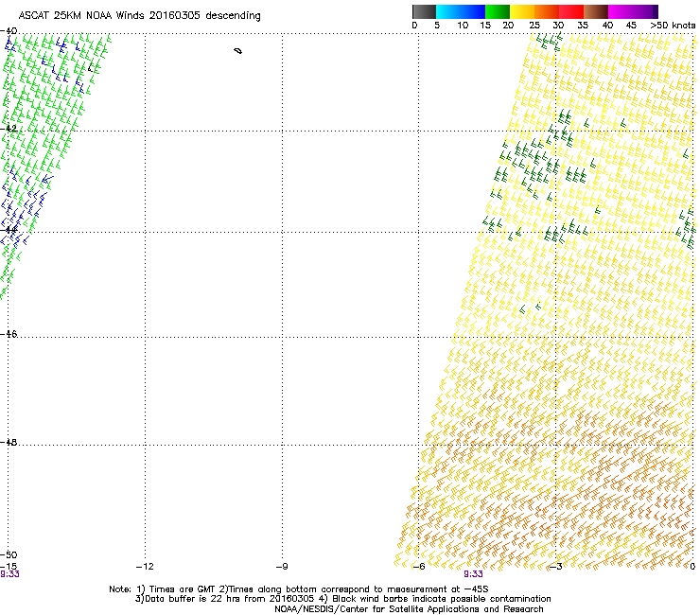Click the '-40' latitude axis label
This screenshot has height=615, width=700.
(x=9, y=31)
